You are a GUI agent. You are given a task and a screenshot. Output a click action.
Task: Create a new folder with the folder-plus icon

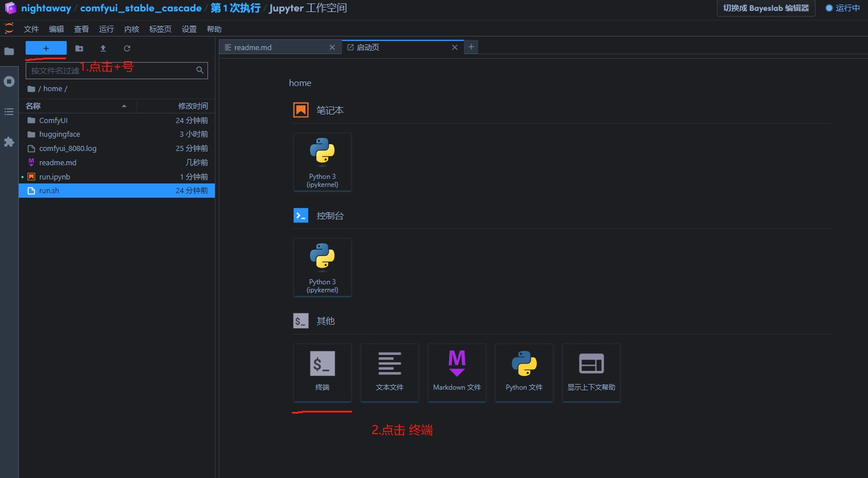[x=79, y=48]
